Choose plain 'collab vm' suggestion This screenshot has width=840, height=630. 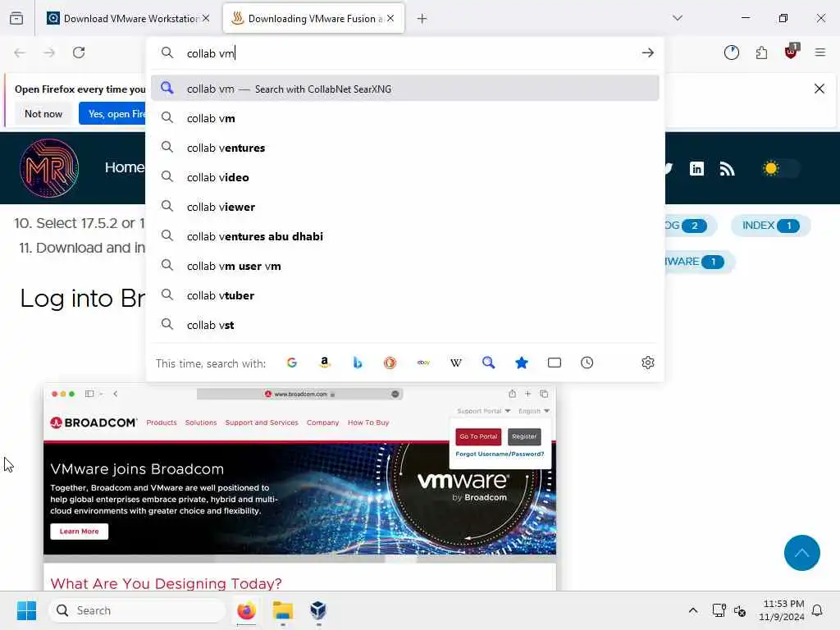(405, 118)
